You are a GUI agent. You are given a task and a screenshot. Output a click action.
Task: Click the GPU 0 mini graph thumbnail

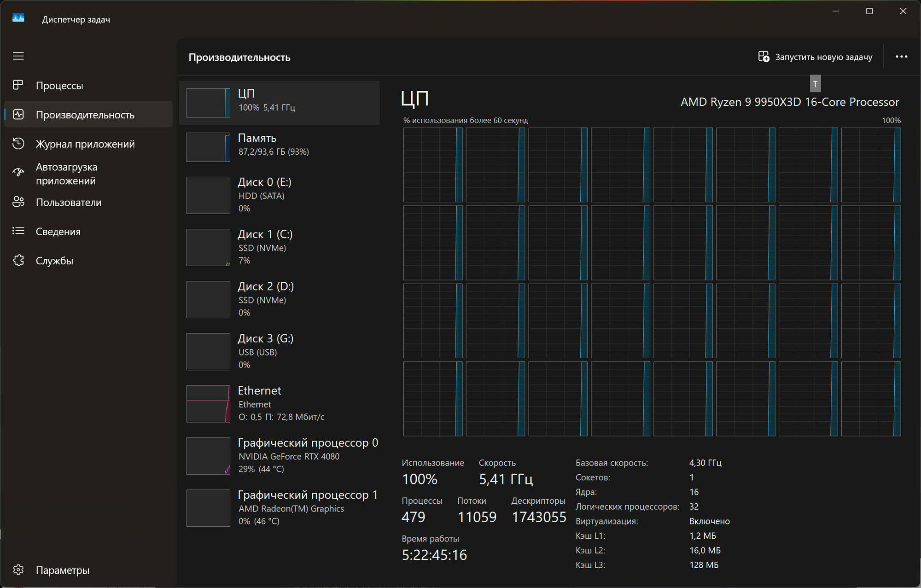208,456
